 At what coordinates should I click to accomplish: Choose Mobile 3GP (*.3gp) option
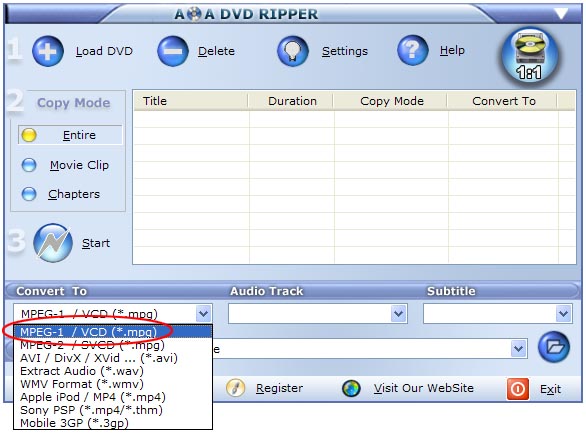tap(113, 423)
